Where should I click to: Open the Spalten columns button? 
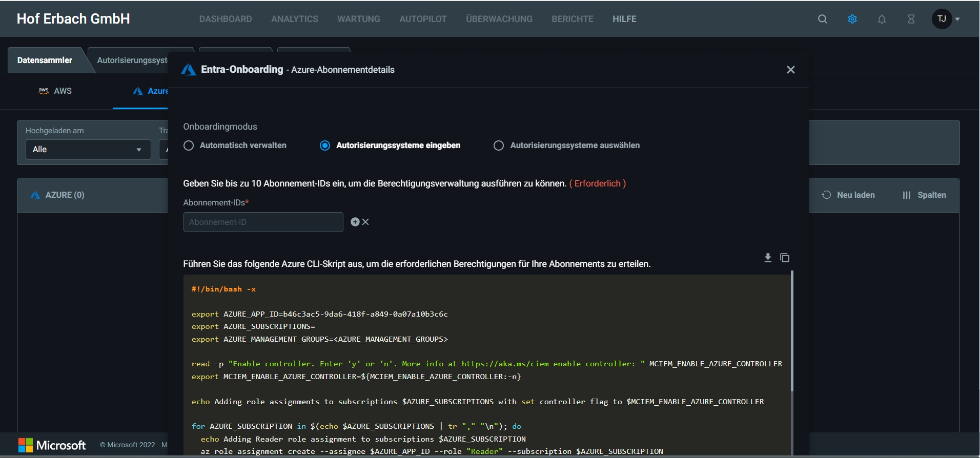pyautogui.click(x=924, y=195)
